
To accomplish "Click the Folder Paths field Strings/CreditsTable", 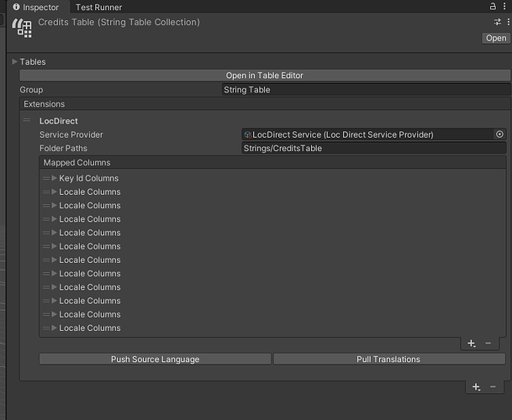I will [374, 148].
